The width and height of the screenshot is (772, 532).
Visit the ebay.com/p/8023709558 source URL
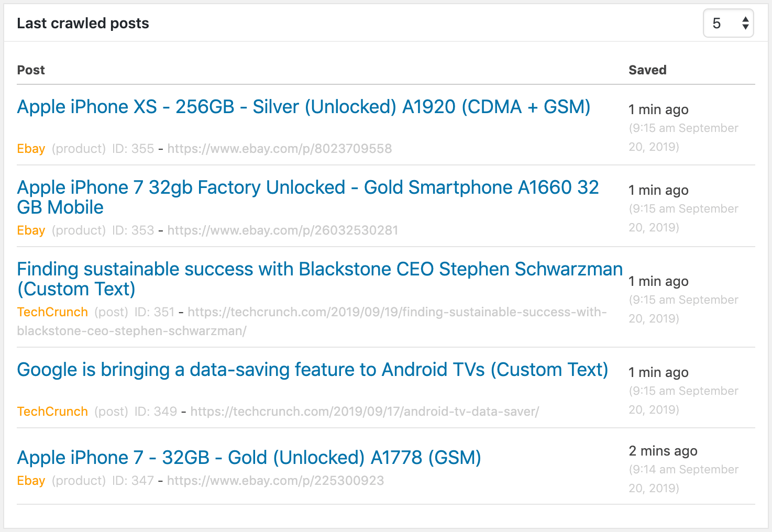click(x=280, y=149)
